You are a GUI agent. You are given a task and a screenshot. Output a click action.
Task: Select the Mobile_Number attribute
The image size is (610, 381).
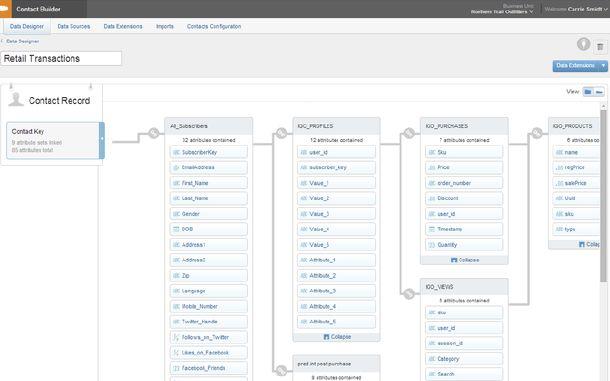click(x=209, y=306)
